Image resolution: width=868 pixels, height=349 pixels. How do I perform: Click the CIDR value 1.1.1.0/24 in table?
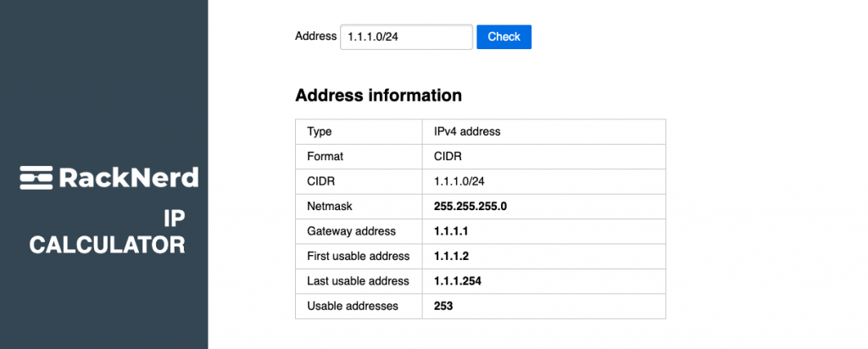pyautogui.click(x=459, y=181)
